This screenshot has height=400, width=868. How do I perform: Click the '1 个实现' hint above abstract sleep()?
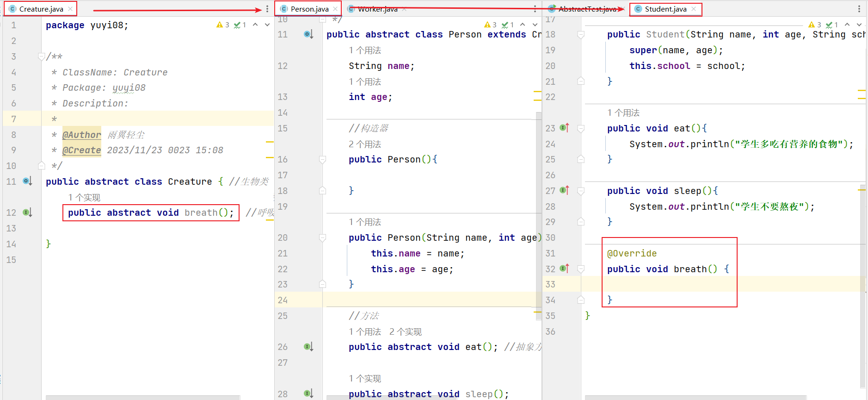pyautogui.click(x=365, y=378)
